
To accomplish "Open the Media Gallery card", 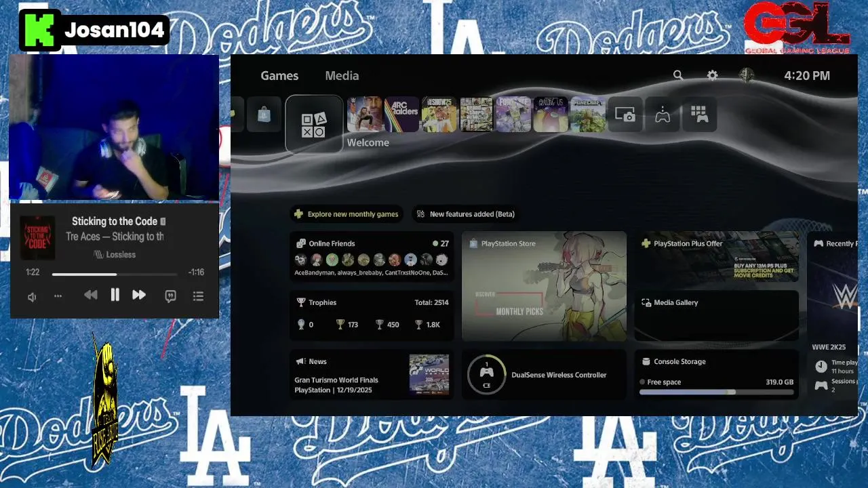I will pos(717,315).
